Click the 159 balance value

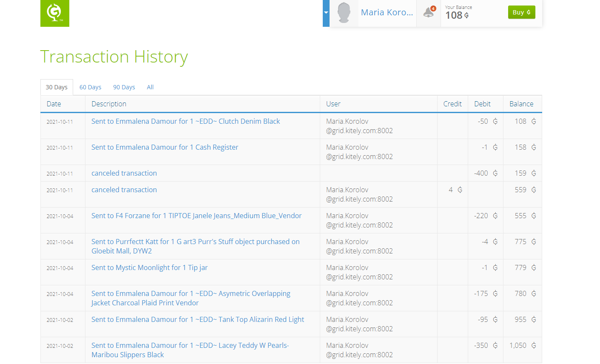(525, 173)
